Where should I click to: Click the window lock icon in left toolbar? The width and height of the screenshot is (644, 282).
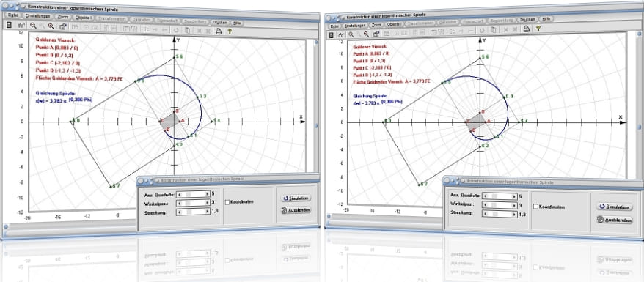62,26
